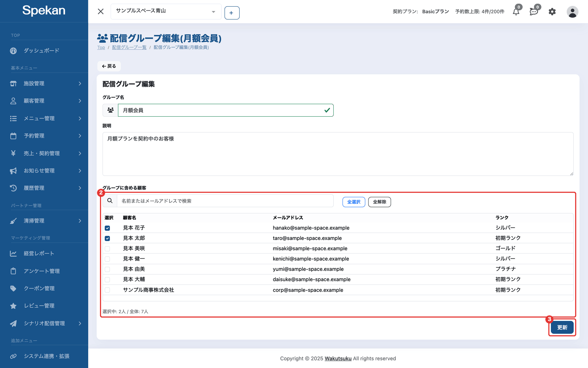Uncheck the 見本 太郎 checkbox

[107, 238]
